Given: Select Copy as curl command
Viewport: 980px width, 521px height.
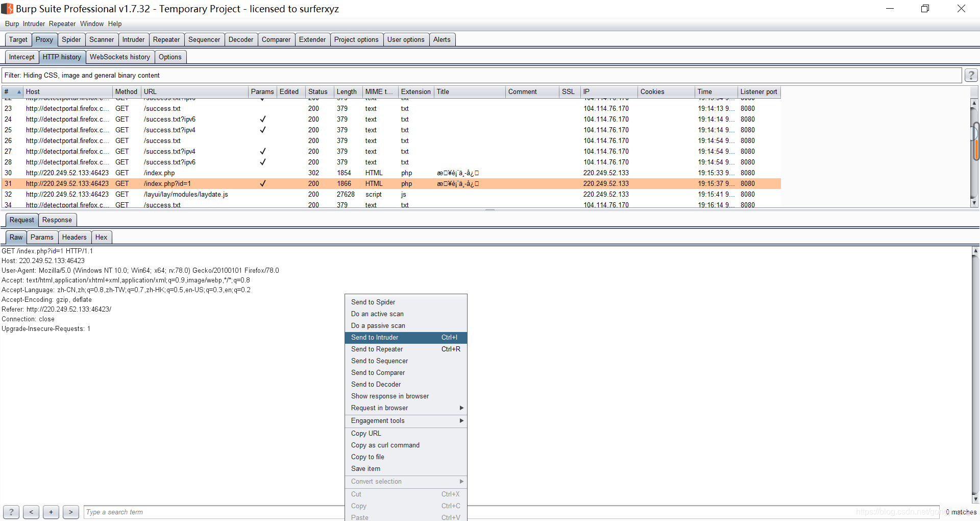Looking at the screenshot, I should (x=406, y=445).
